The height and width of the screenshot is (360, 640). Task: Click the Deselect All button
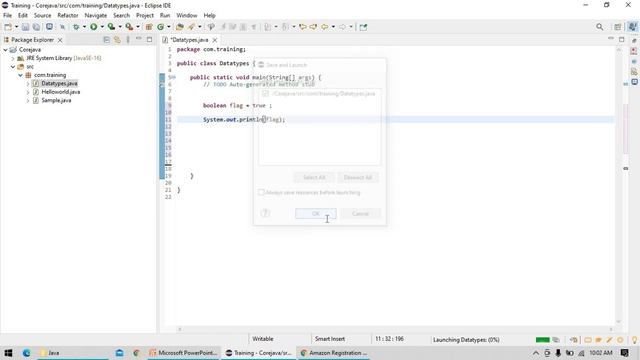(x=358, y=178)
